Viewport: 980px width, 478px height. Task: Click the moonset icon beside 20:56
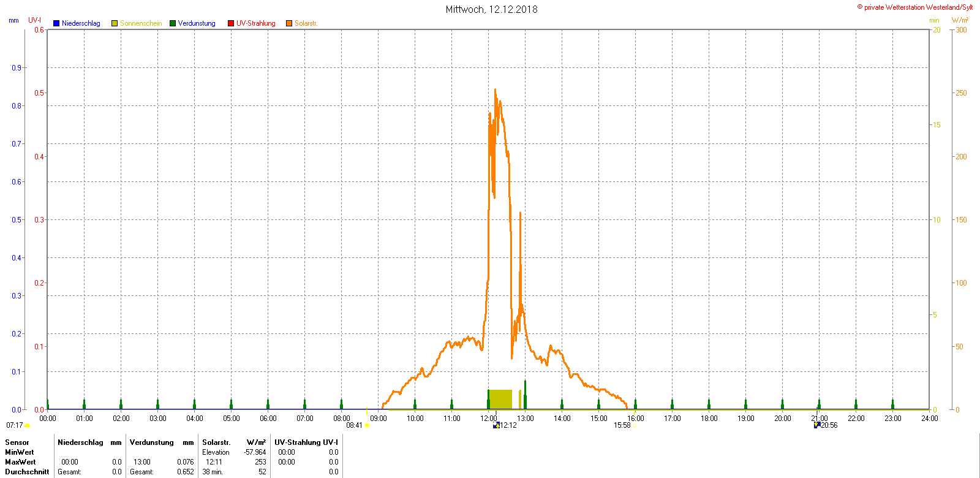coord(817,425)
